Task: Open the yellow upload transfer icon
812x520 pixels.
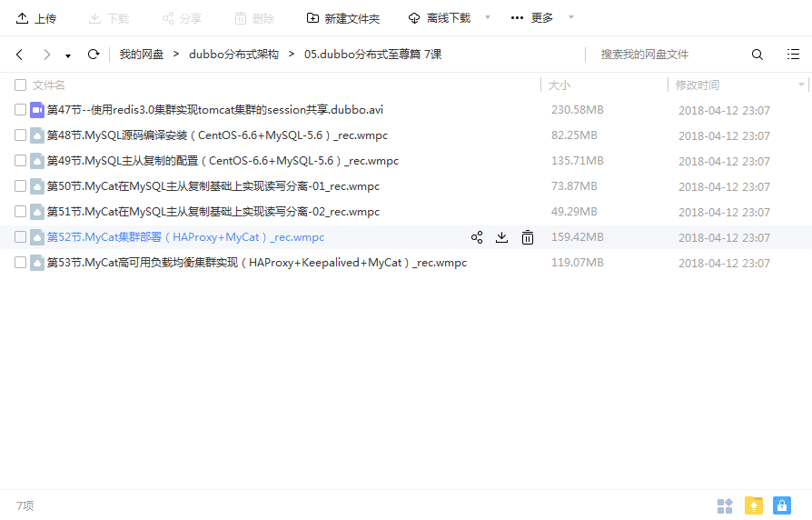Action: point(754,505)
